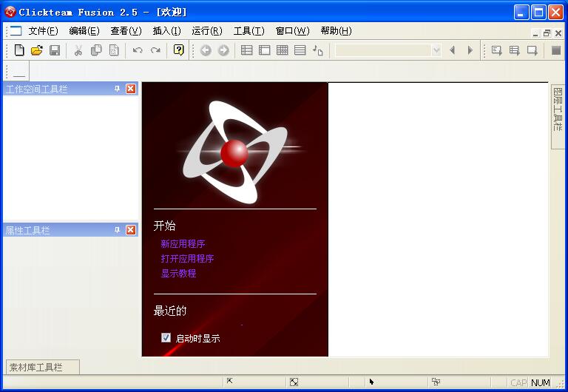The height and width of the screenshot is (392, 568).
Task: Click the Clickteam Fusion title bar icon
Action: (10, 12)
